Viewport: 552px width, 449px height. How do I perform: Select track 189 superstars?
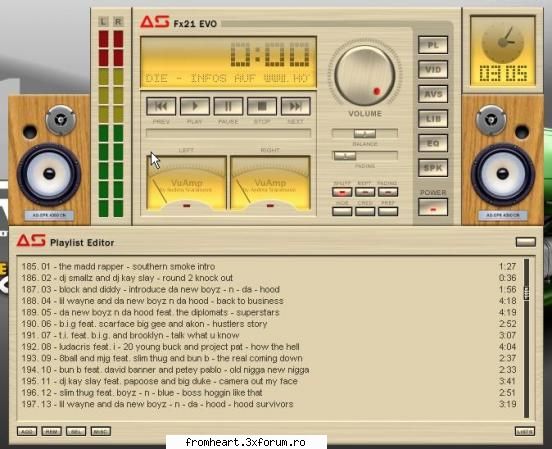click(x=269, y=312)
